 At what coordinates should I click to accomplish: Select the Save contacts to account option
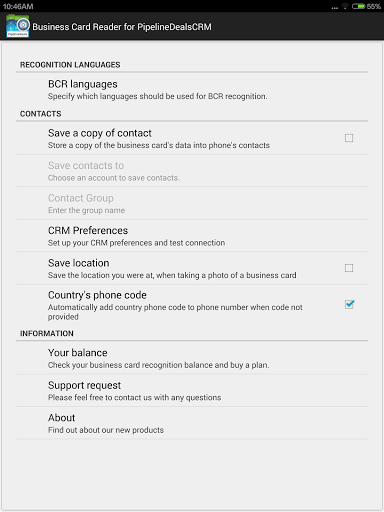(x=192, y=171)
